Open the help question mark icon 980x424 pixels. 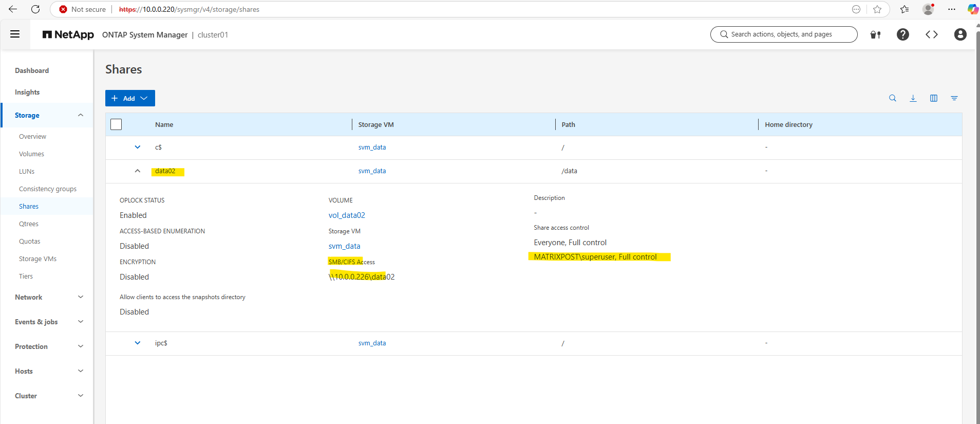[902, 34]
